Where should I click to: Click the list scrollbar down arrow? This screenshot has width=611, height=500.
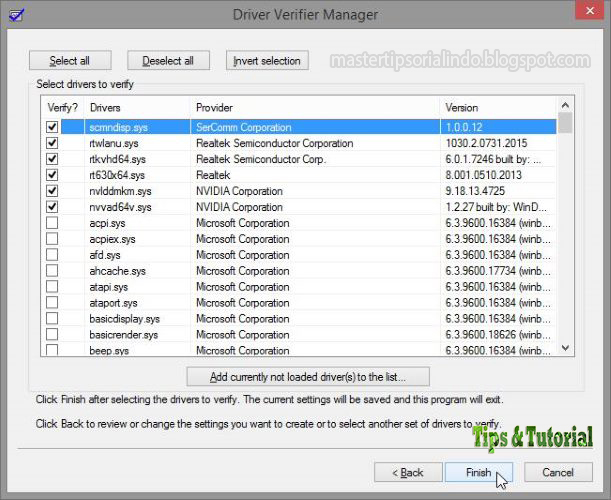(x=565, y=348)
